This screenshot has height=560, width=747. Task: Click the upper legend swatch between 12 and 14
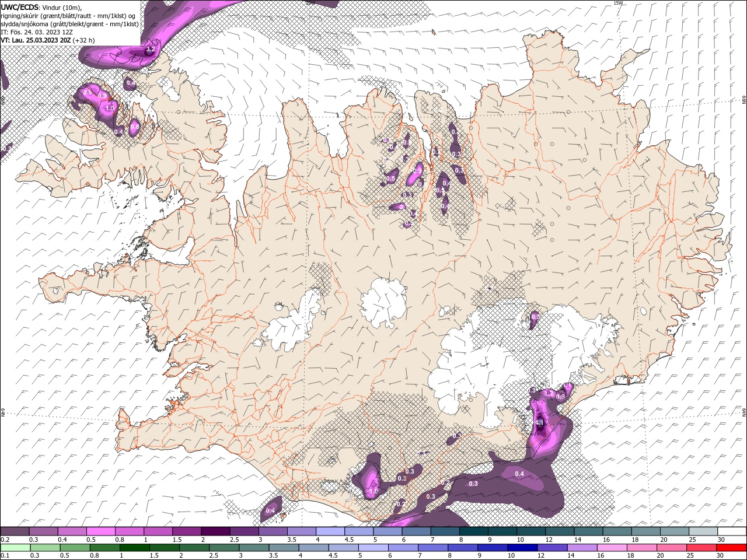(x=560, y=531)
